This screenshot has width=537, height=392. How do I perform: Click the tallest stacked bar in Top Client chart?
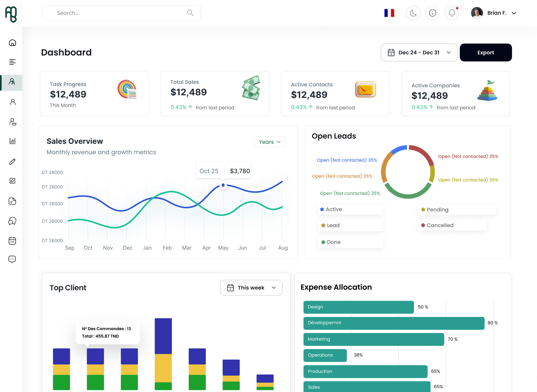click(x=163, y=354)
